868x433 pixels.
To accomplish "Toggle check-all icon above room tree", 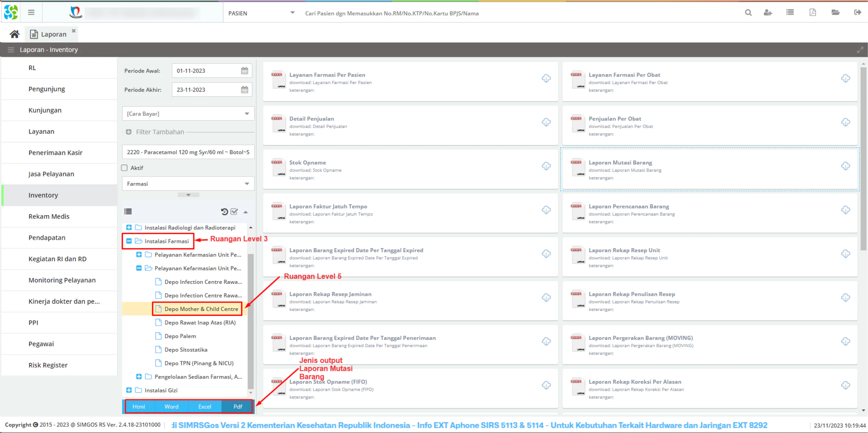I will pos(234,212).
